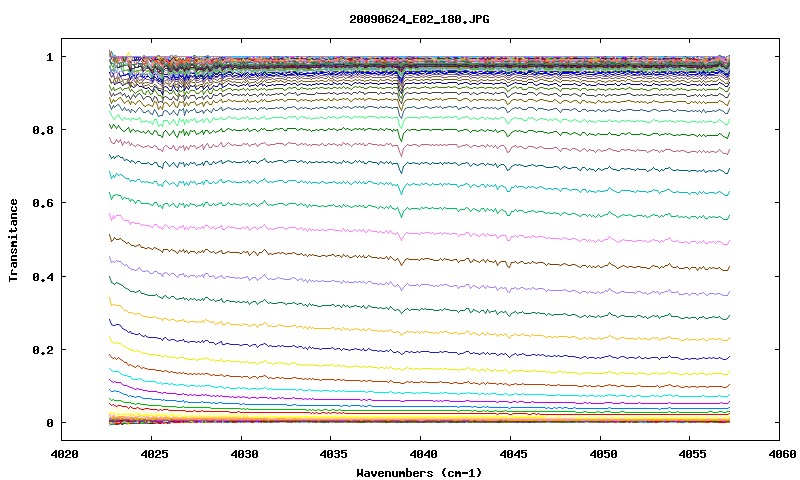Click the 4055 x-axis tick label
Image resolution: width=800 pixels, height=480 pixels.
pos(693,454)
